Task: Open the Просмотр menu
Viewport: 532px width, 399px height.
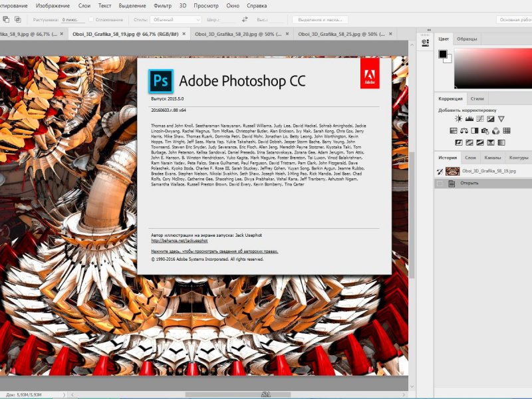Action: tap(206, 6)
